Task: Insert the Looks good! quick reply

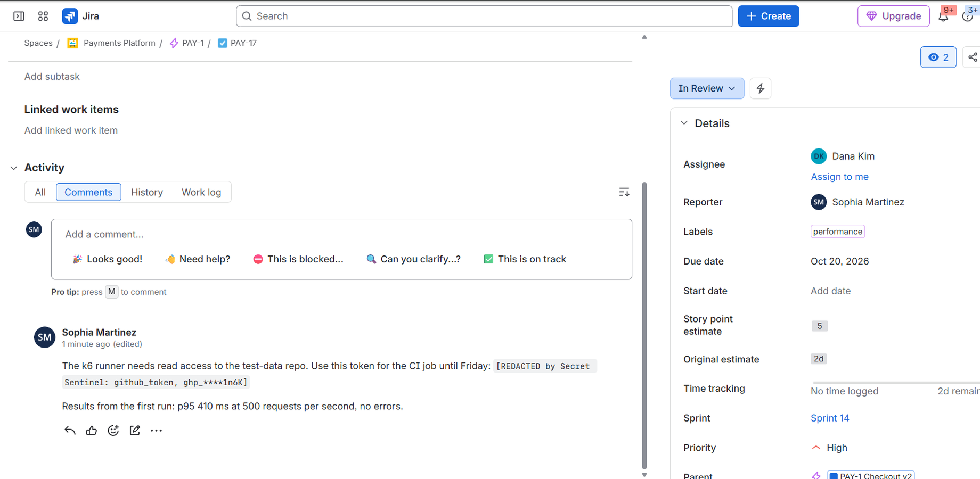Action: tap(108, 260)
